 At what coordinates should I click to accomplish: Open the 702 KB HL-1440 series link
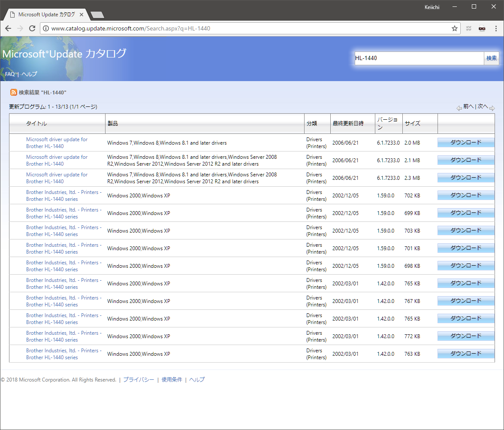[x=63, y=196]
